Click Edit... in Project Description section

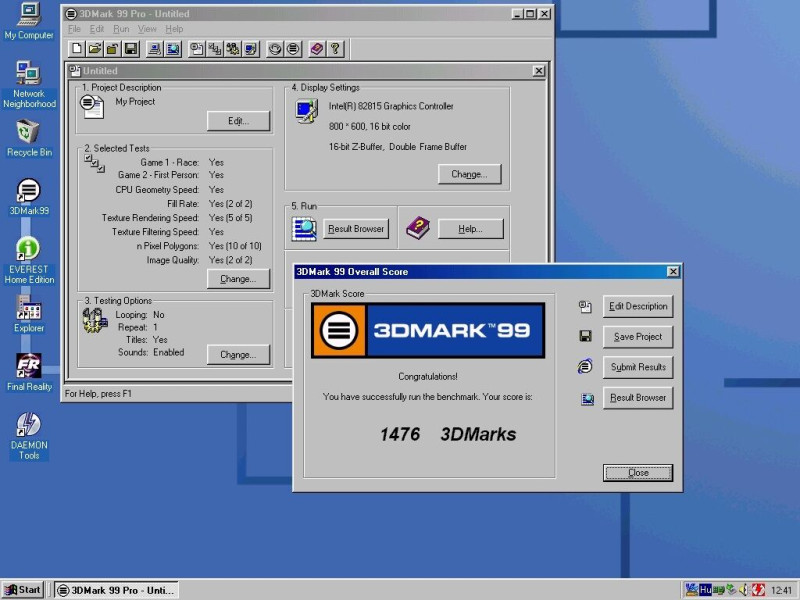238,121
